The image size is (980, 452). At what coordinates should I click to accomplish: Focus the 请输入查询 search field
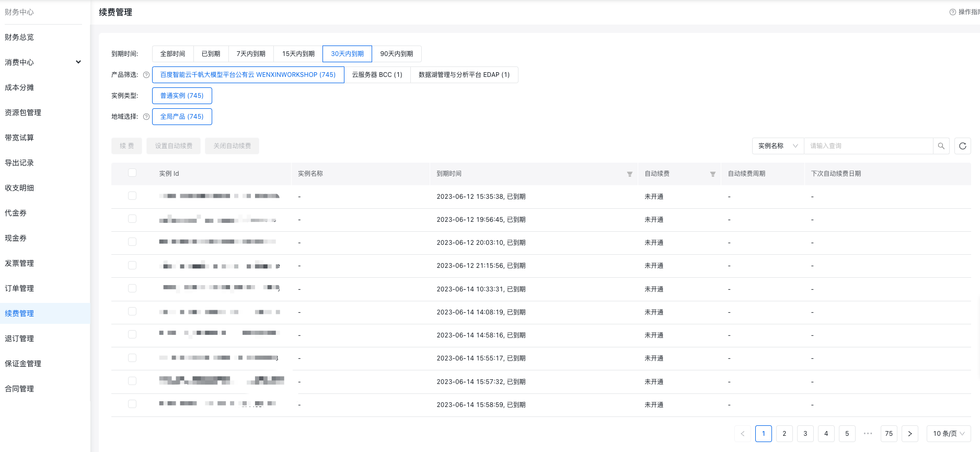tap(868, 146)
